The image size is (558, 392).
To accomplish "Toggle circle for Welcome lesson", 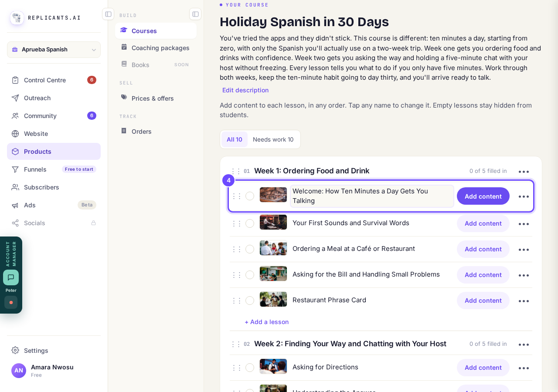I will point(250,196).
